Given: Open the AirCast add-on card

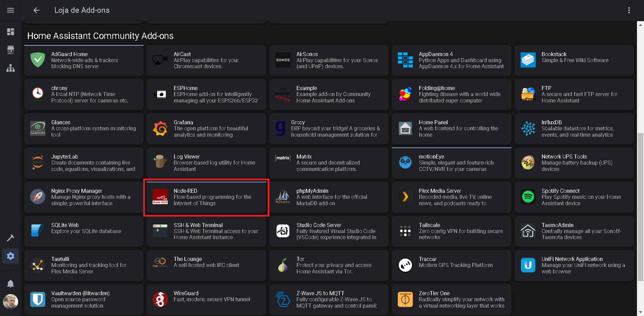Looking at the screenshot, I should coord(206,60).
